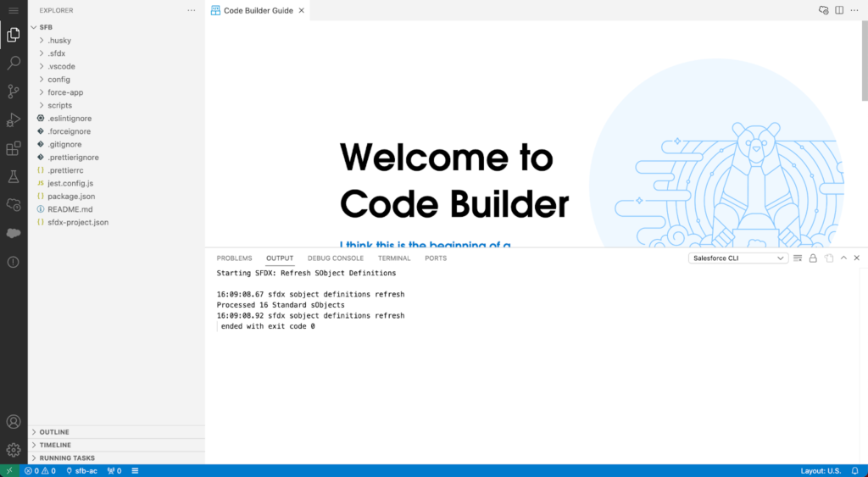Screen dimensions: 868x477
Task: Click the 'Processed 16 Standard sObjects' output line
Action: tap(281, 305)
